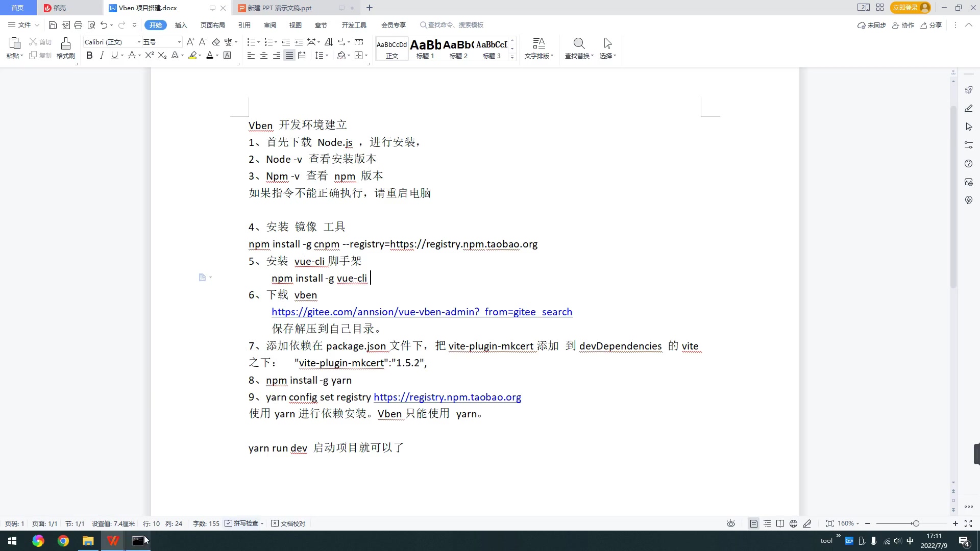980x551 pixels.
Task: Open the 文件 menu
Action: [x=23, y=25]
